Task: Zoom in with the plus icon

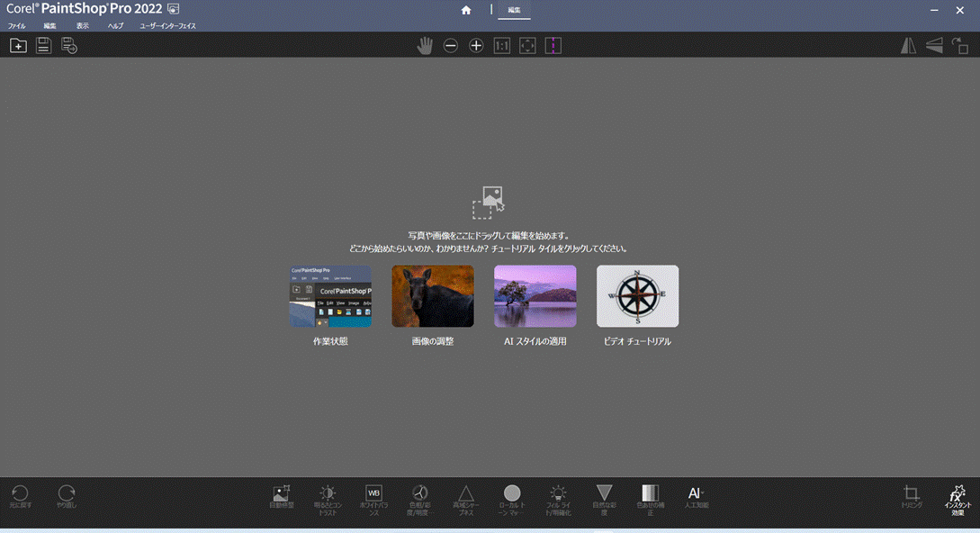Action: coord(476,46)
